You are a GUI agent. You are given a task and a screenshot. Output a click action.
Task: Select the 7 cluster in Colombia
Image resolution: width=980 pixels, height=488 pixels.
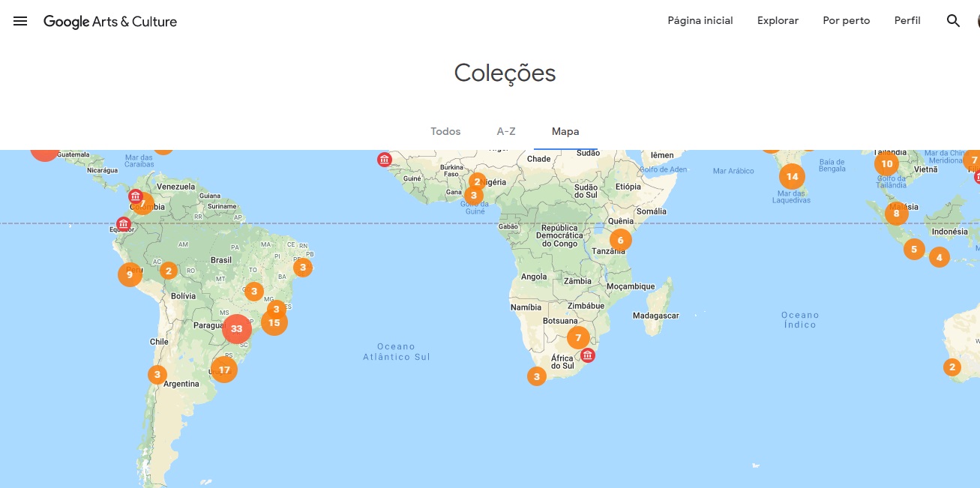coord(144,204)
